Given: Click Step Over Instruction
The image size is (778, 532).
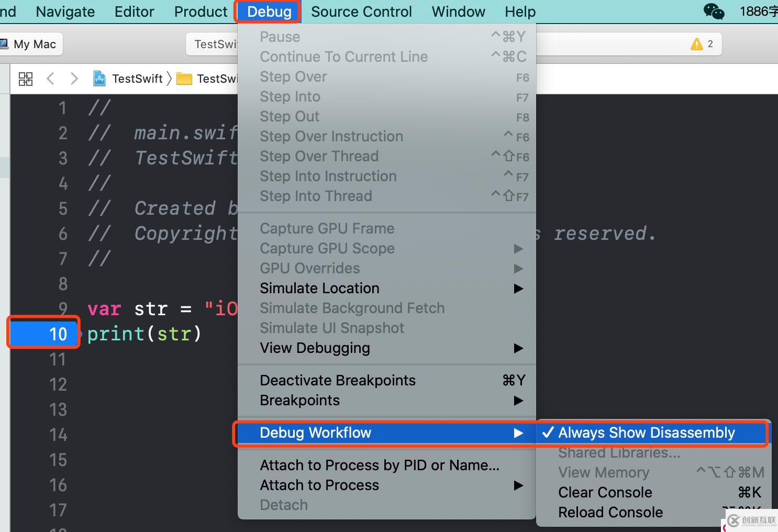Looking at the screenshot, I should (x=386, y=136).
